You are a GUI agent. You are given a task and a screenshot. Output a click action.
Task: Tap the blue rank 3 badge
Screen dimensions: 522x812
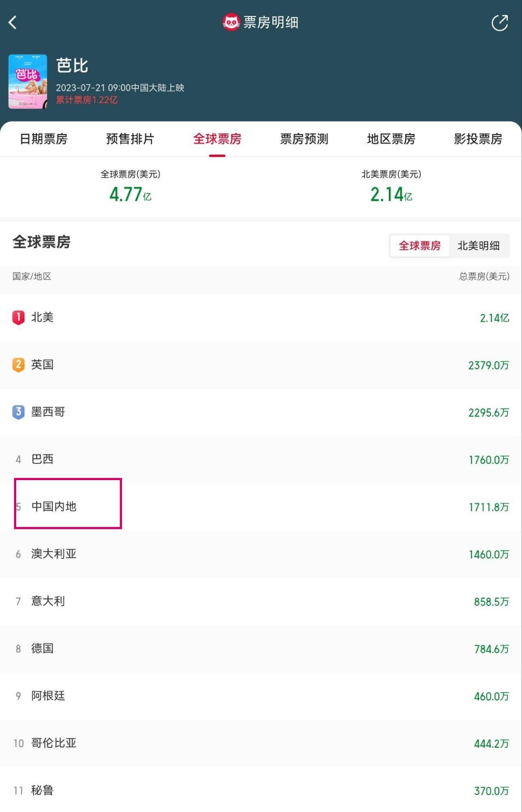coord(18,412)
